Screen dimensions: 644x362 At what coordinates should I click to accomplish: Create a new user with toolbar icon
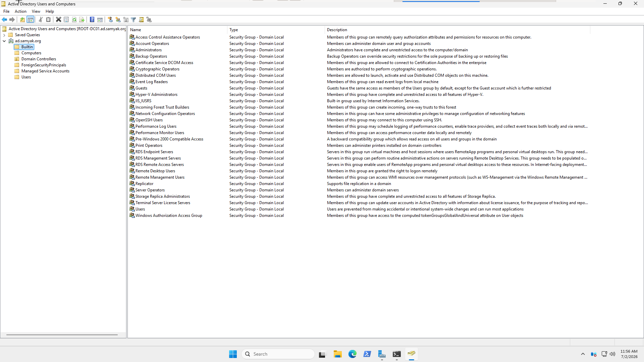coord(110,19)
